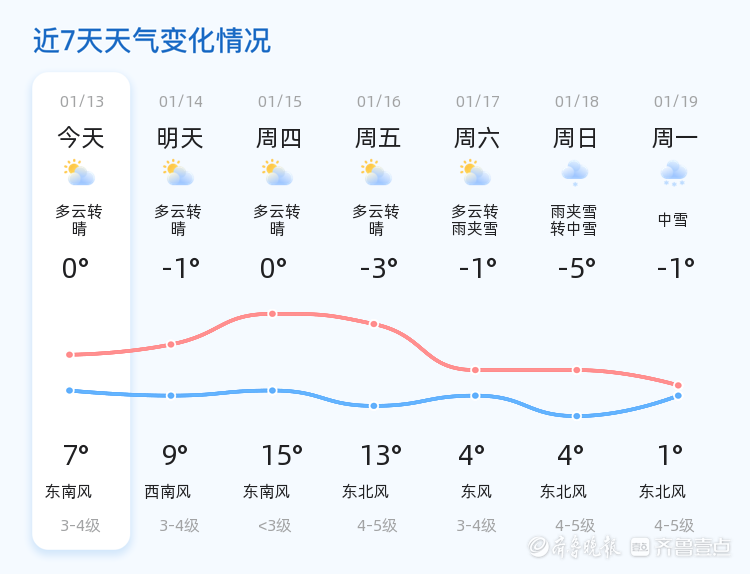The height and width of the screenshot is (574, 750).
Task: Click the 近7天天气变化情况 title
Action: point(152,41)
